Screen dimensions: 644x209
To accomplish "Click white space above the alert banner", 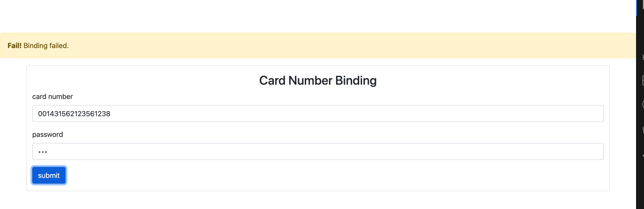I will tap(309, 15).
